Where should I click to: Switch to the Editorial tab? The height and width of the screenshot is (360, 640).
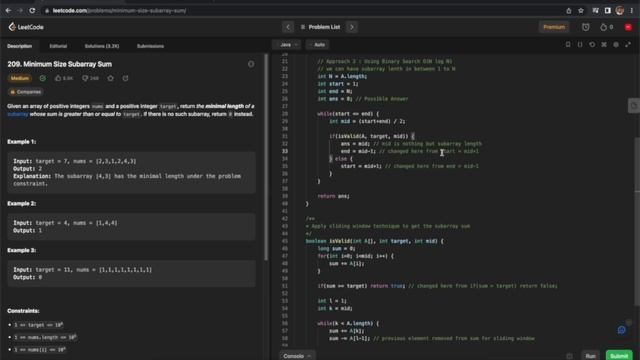[x=58, y=46]
